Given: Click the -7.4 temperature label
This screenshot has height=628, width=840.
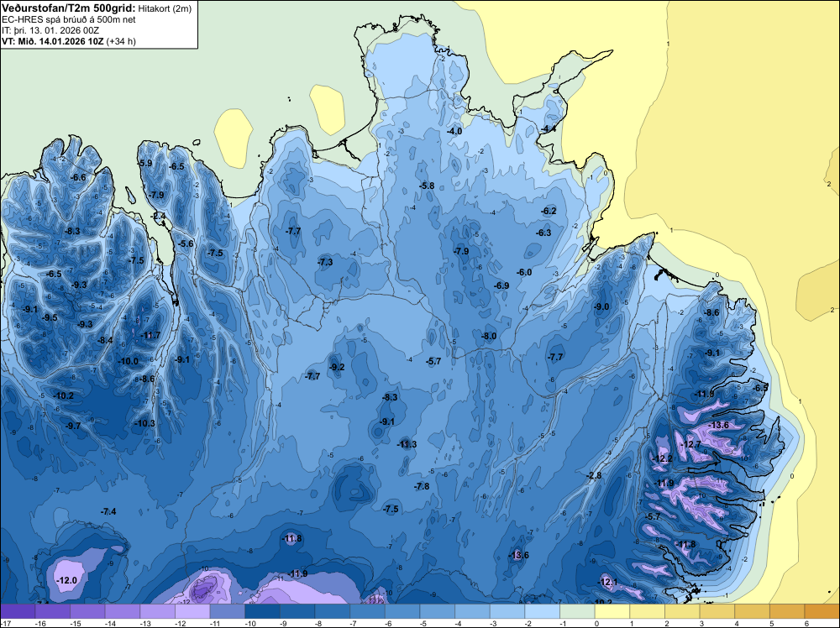Looking at the screenshot, I should pyautogui.click(x=108, y=511).
